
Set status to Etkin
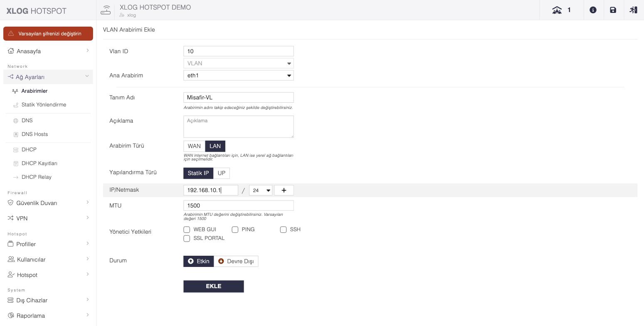pyautogui.click(x=199, y=261)
